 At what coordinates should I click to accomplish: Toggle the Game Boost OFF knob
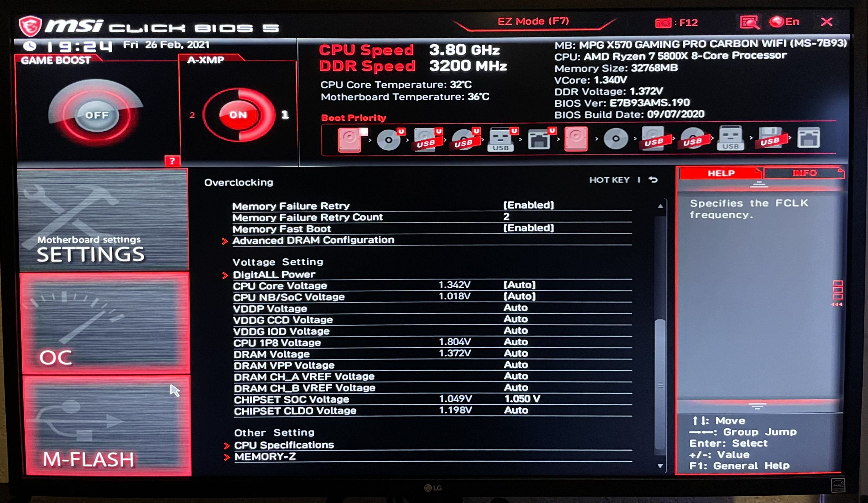97,115
